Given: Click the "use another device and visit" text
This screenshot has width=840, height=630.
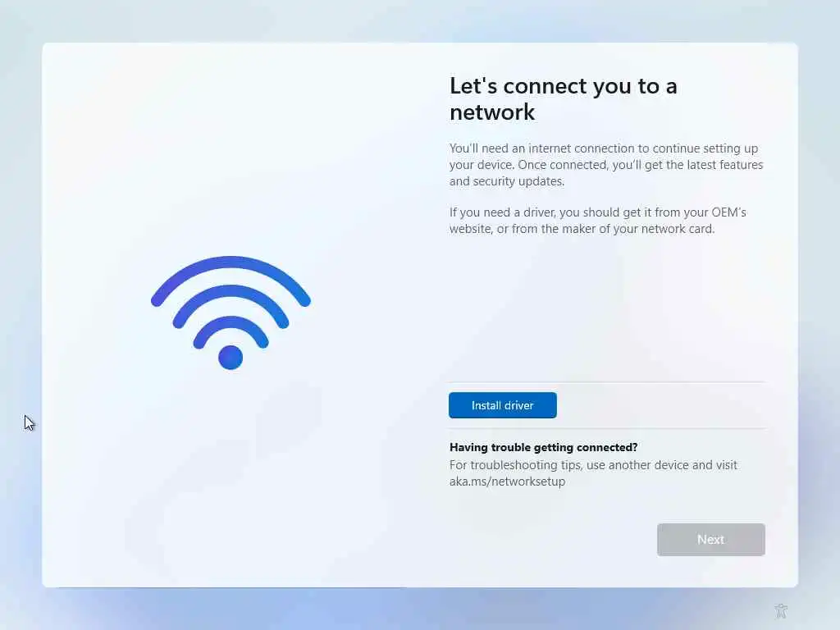Looking at the screenshot, I should 662,465.
